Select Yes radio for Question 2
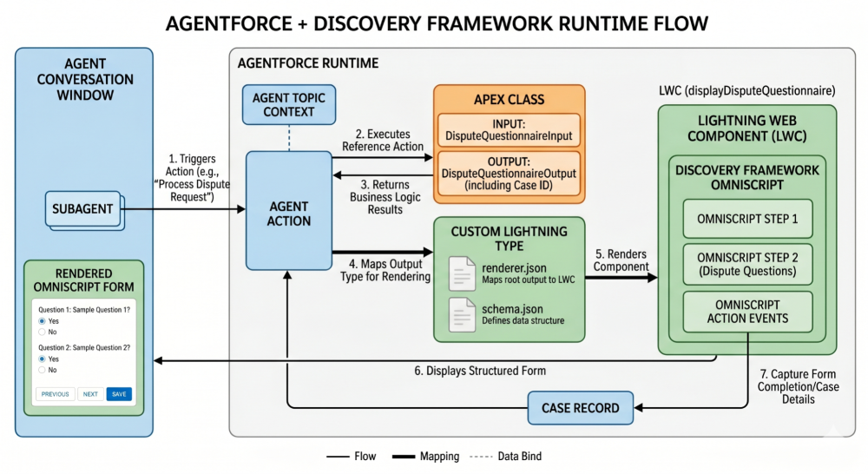The width and height of the screenshot is (868, 474). tap(42, 359)
